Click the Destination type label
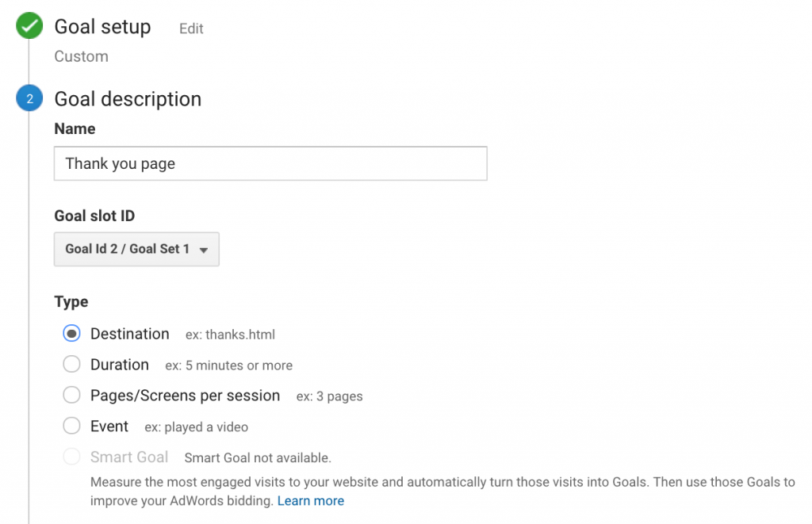The image size is (812, 524). tap(130, 334)
